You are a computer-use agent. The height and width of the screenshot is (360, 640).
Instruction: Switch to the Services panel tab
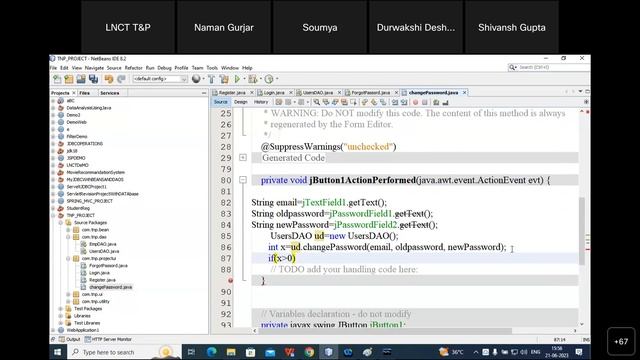(110, 93)
